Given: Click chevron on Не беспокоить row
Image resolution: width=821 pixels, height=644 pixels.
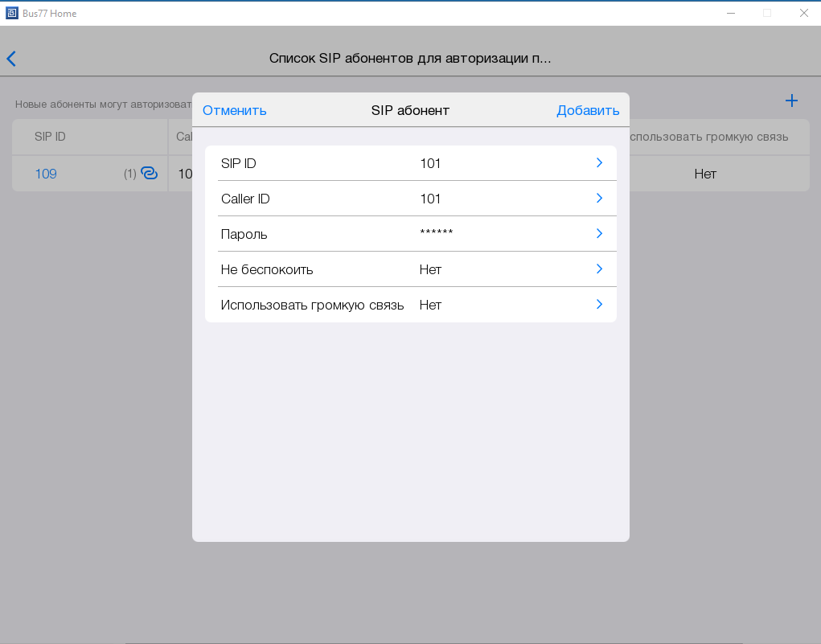Looking at the screenshot, I should [599, 269].
